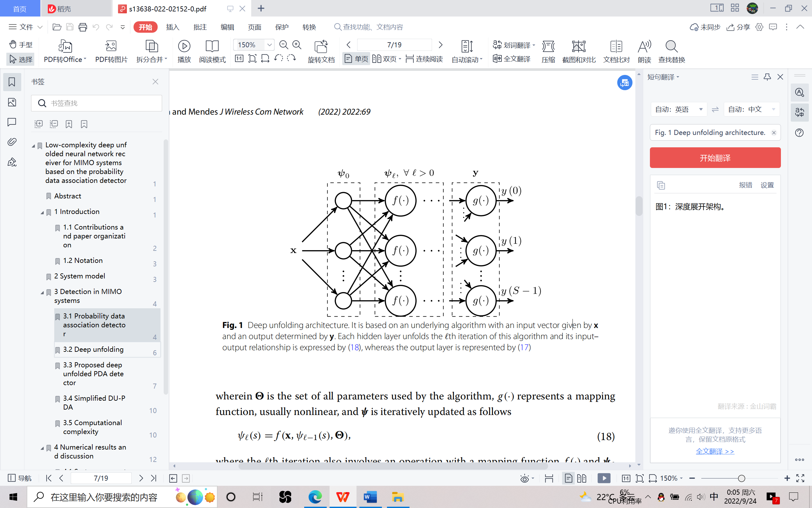Click the print icon in the quick toolbar
Screen dimensions: 812x508
(x=82, y=27)
